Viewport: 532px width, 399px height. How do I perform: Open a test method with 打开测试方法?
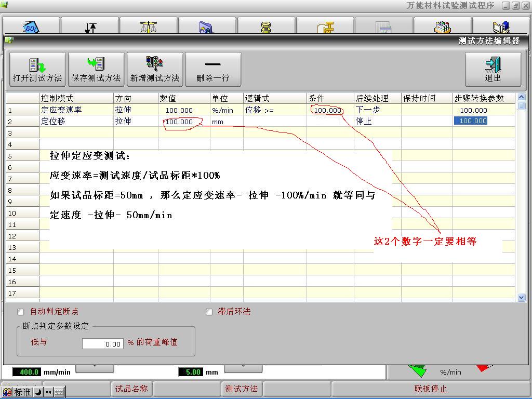pos(37,69)
